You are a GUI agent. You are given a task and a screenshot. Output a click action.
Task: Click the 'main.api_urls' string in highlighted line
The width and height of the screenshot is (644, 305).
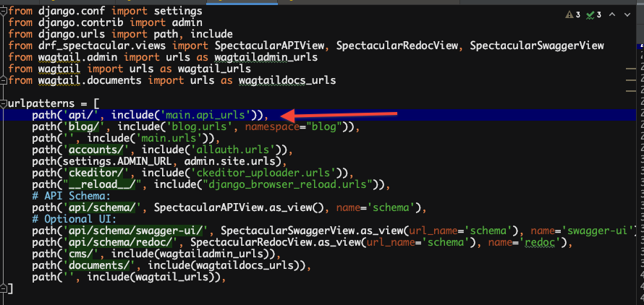coord(211,116)
